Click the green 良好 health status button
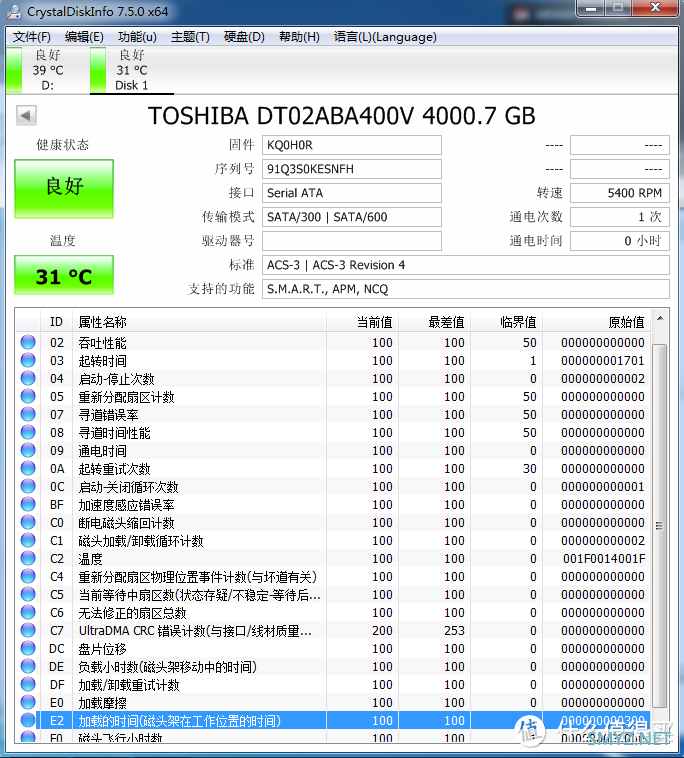 [64, 189]
